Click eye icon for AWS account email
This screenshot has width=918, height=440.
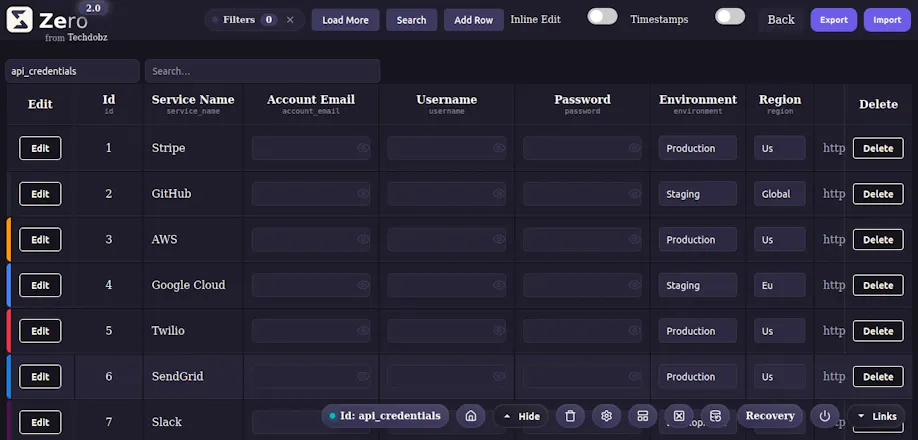point(363,239)
